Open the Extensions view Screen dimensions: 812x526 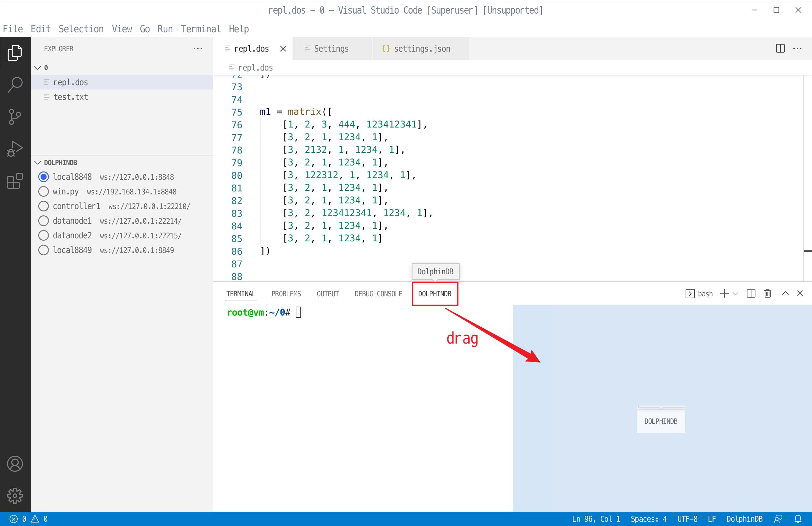click(15, 181)
